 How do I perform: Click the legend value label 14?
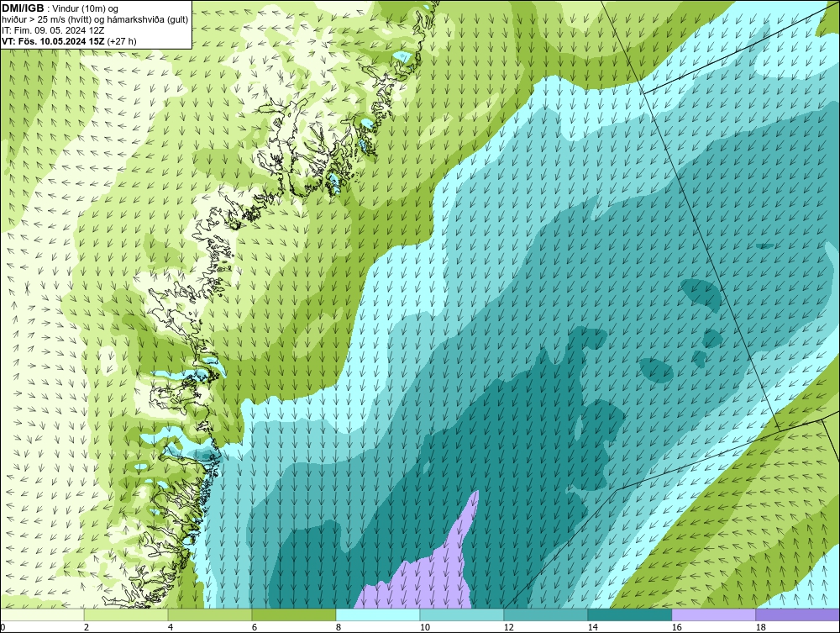pos(592,627)
